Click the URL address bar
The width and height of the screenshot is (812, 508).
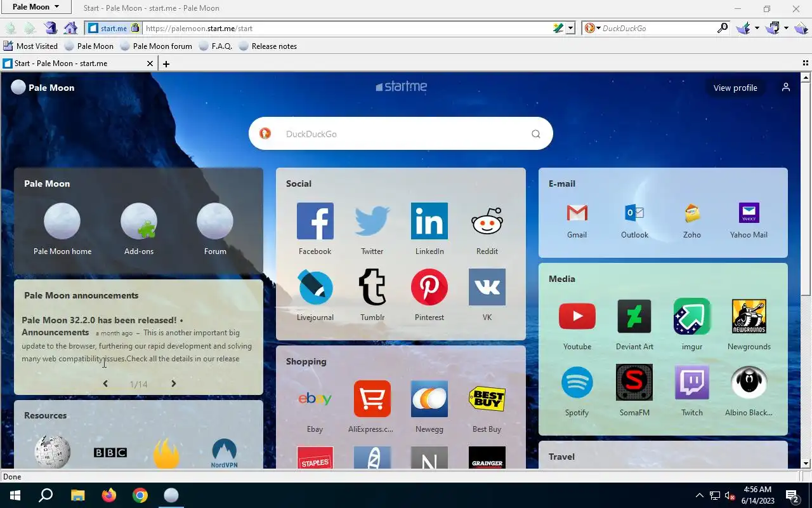tap(348, 29)
